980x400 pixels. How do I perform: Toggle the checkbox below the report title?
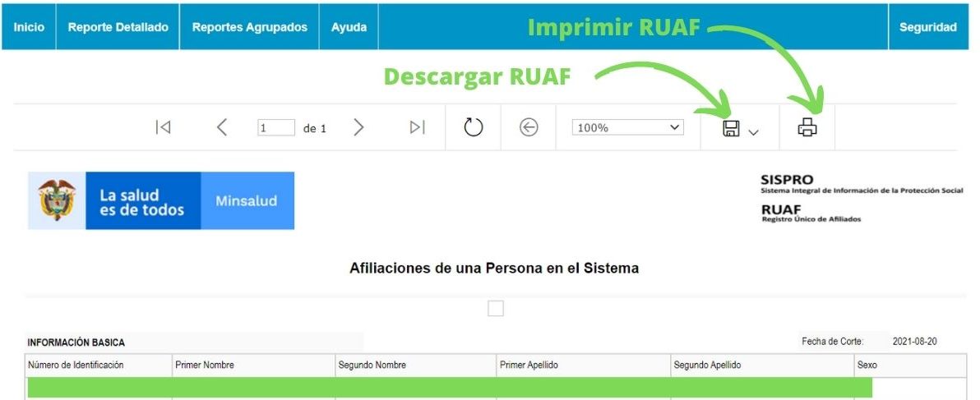point(496,309)
